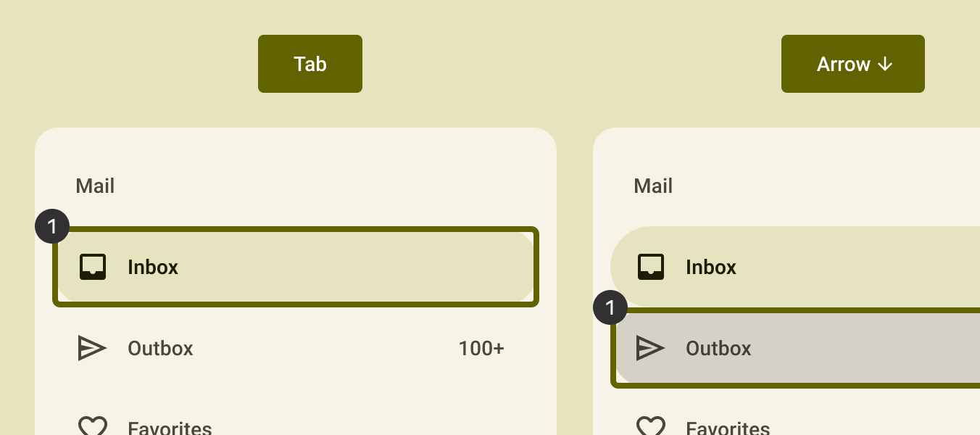Viewport: 980px width, 435px height.
Task: Select the inbox icon in the left panel
Action: (93, 267)
